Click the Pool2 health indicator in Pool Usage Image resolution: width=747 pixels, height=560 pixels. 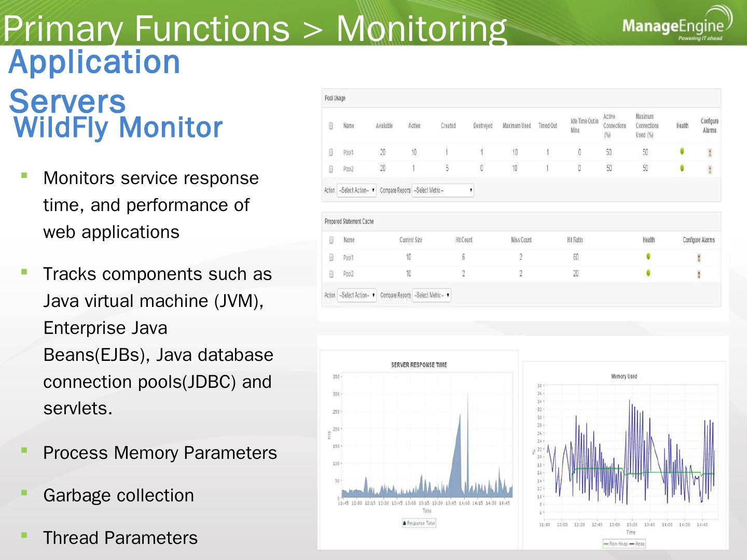pos(682,168)
